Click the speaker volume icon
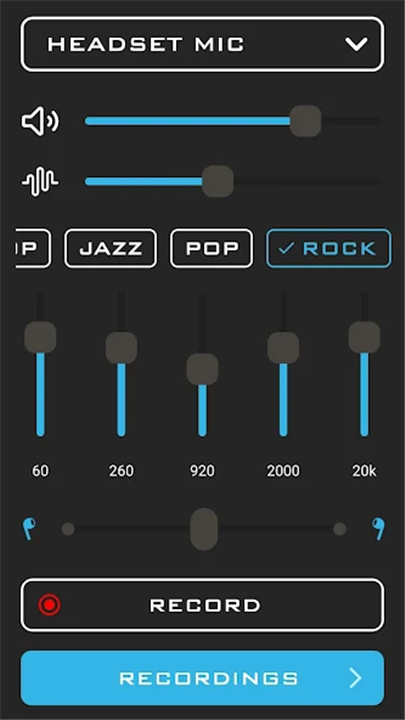405x720 pixels. click(x=40, y=121)
